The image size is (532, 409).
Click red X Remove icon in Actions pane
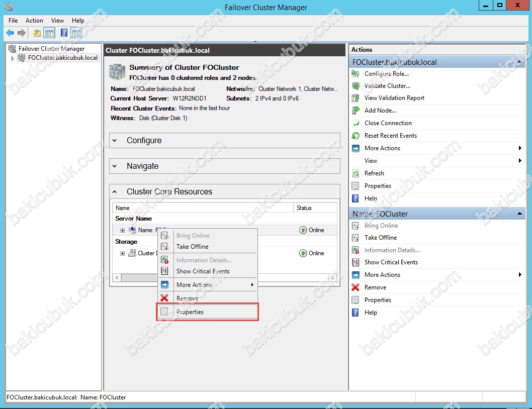coord(355,287)
